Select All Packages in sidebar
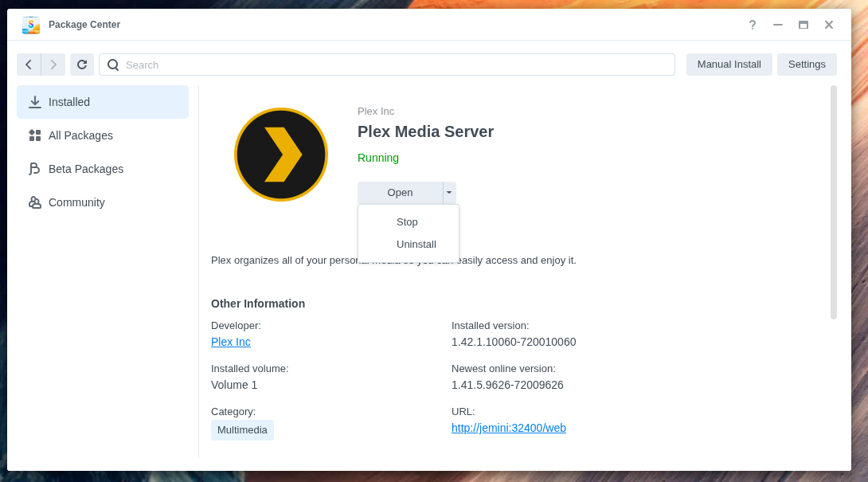The image size is (868, 482). pyautogui.click(x=103, y=135)
